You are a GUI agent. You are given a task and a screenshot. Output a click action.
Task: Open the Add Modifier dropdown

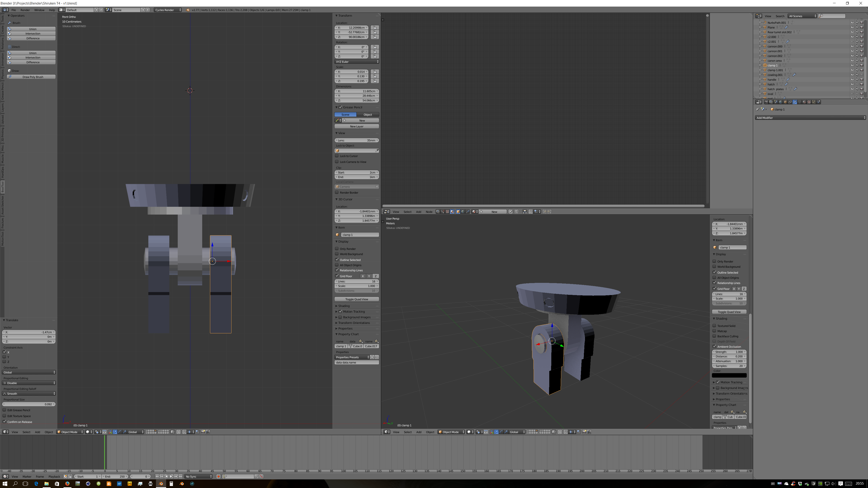click(x=810, y=118)
